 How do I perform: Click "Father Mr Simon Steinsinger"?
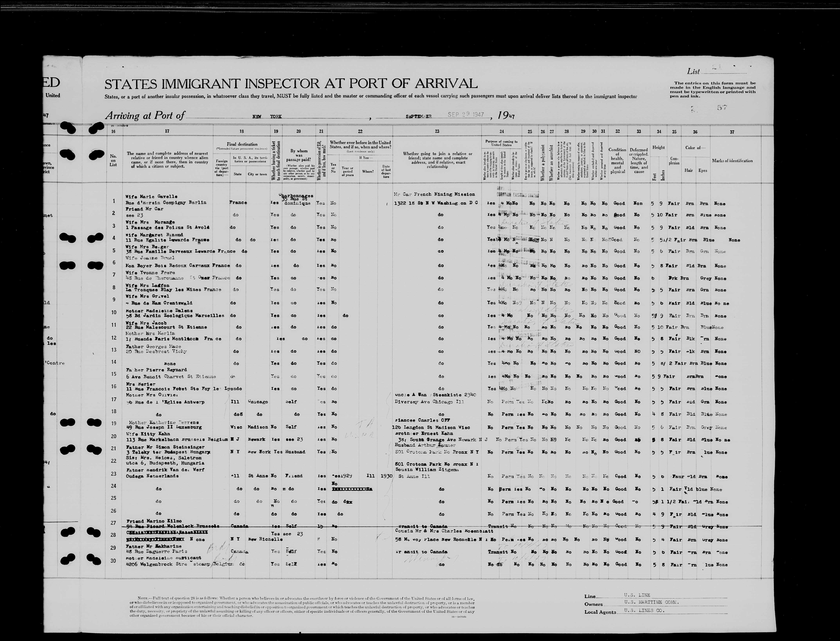(165, 447)
